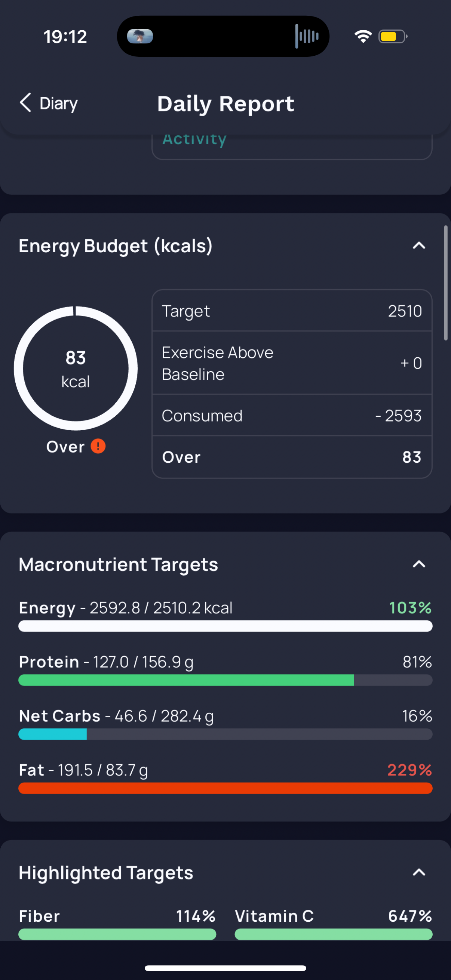Tap the Vitamin C 647% target
This screenshot has height=980, width=451.
tap(334, 923)
